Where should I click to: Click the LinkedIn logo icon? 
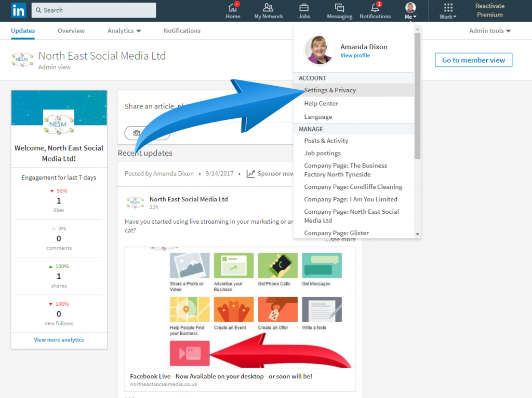click(18, 10)
